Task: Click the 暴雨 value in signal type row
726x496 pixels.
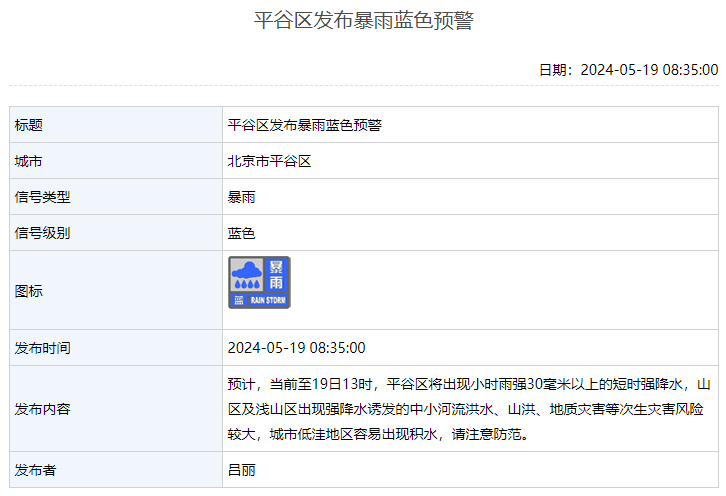Action: click(242, 197)
